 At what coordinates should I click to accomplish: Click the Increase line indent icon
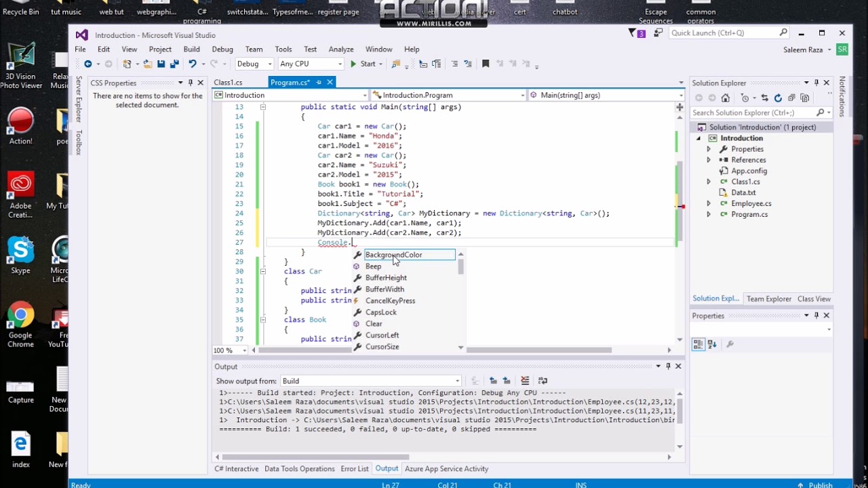[x=468, y=64]
